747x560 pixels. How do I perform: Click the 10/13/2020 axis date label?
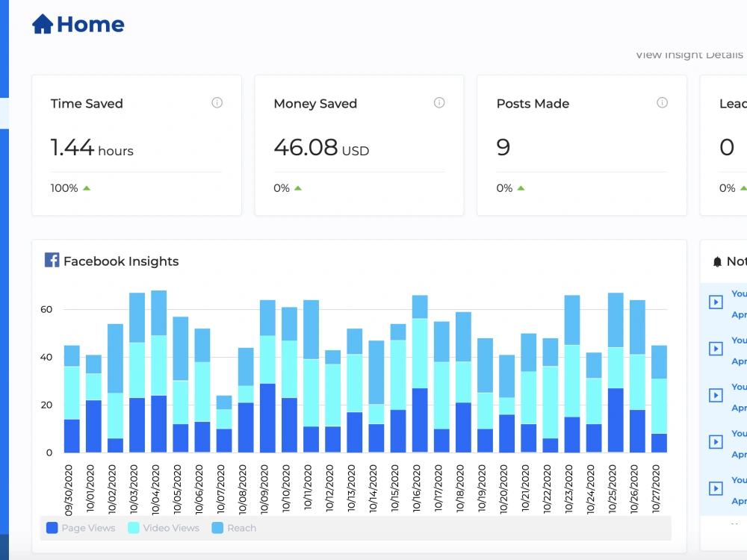(x=352, y=488)
